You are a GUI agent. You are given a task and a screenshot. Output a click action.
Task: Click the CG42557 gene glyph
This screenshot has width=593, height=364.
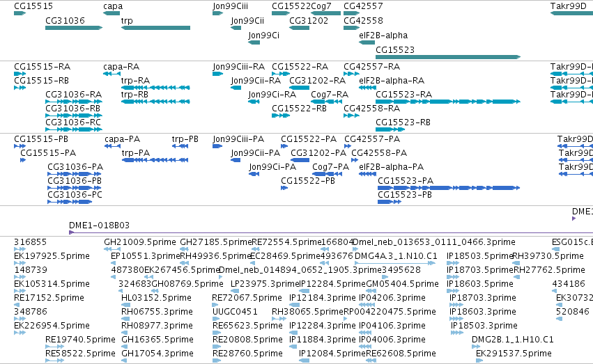(351, 13)
